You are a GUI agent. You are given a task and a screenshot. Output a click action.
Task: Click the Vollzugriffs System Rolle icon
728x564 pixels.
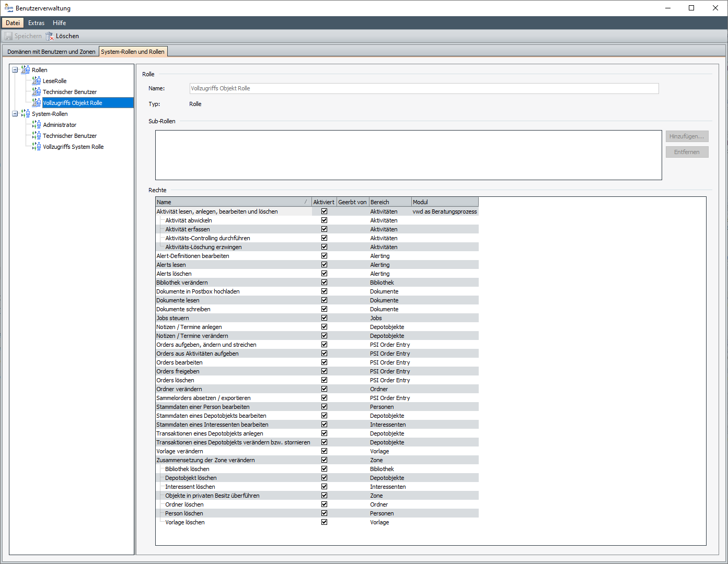(36, 146)
